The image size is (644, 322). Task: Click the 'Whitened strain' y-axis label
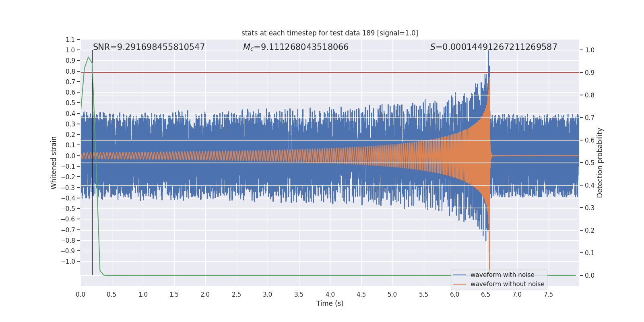54,163
